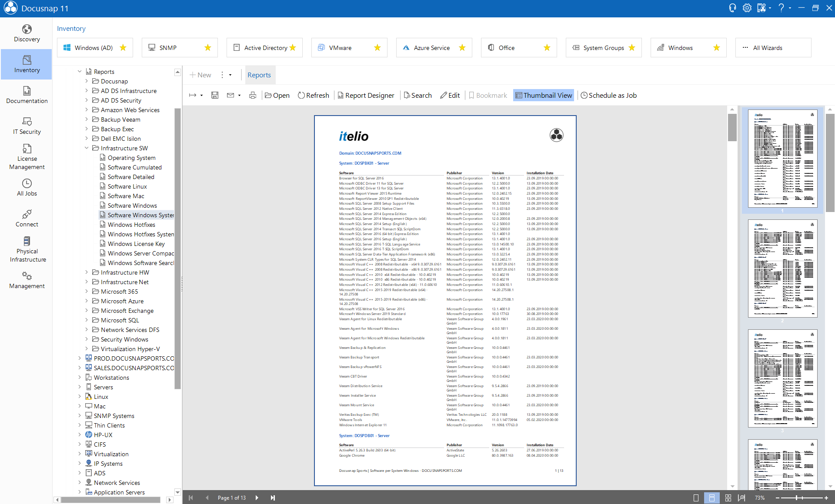Toggle multi-page grid view
This screenshot has height=504, width=835.
coord(728,497)
